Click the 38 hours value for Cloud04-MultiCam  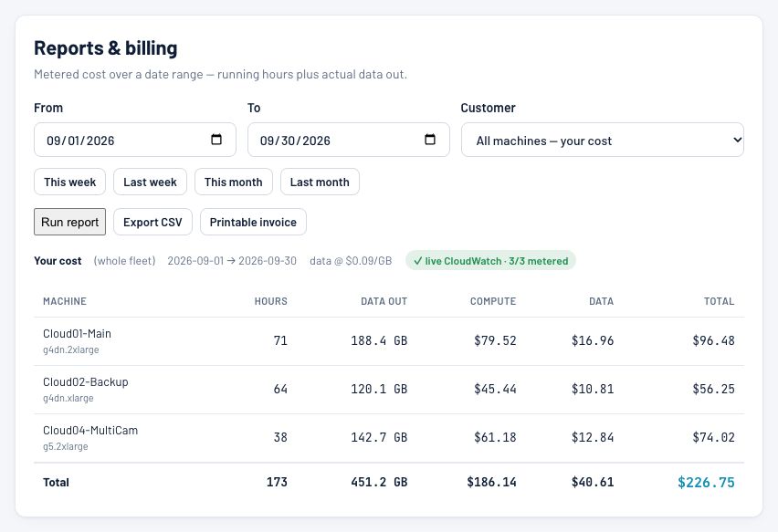click(x=280, y=437)
